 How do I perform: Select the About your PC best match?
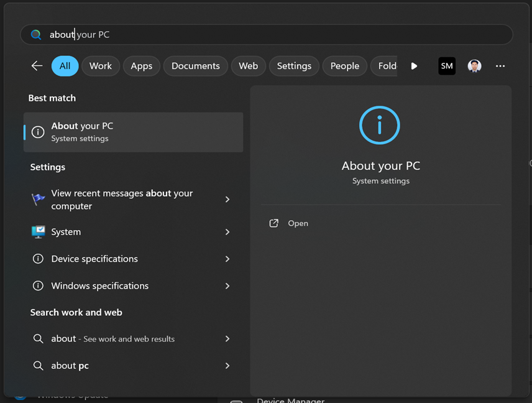(133, 132)
